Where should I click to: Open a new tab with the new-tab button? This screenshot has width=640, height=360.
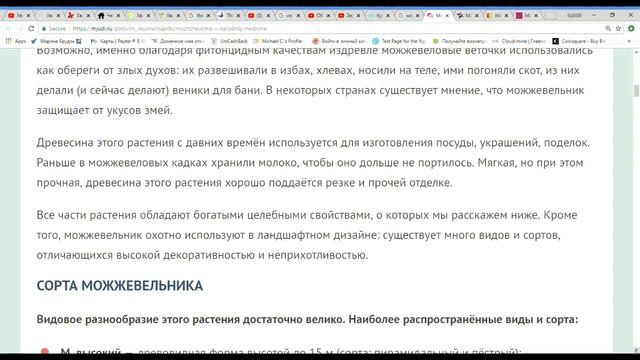tap(551, 16)
